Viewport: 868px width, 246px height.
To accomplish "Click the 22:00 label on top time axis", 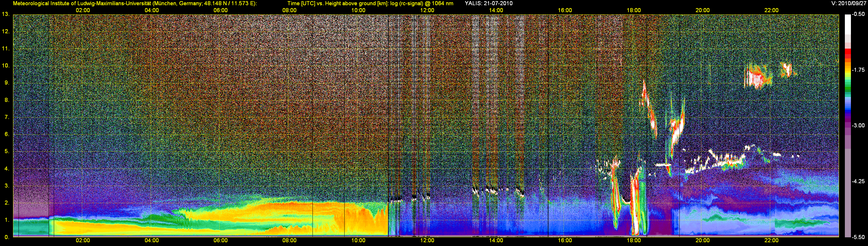I will [771, 10].
